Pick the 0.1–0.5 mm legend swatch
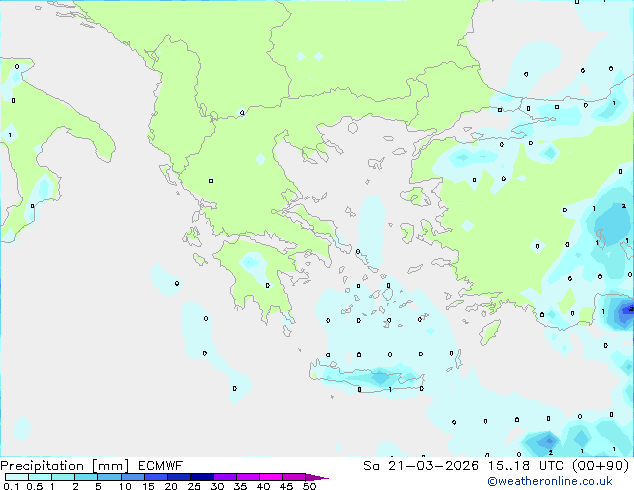Viewport: 634px width, 490px height. (x=17, y=477)
